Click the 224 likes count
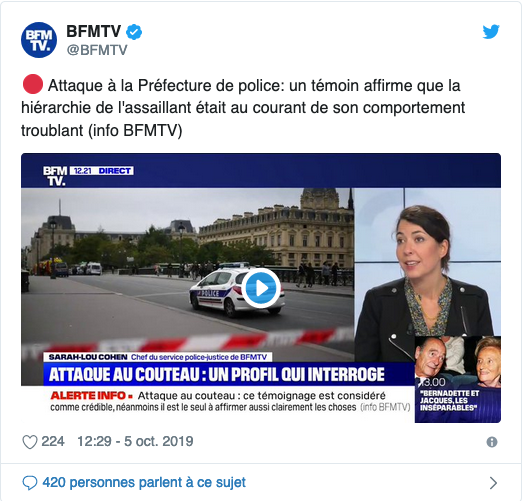 point(53,441)
